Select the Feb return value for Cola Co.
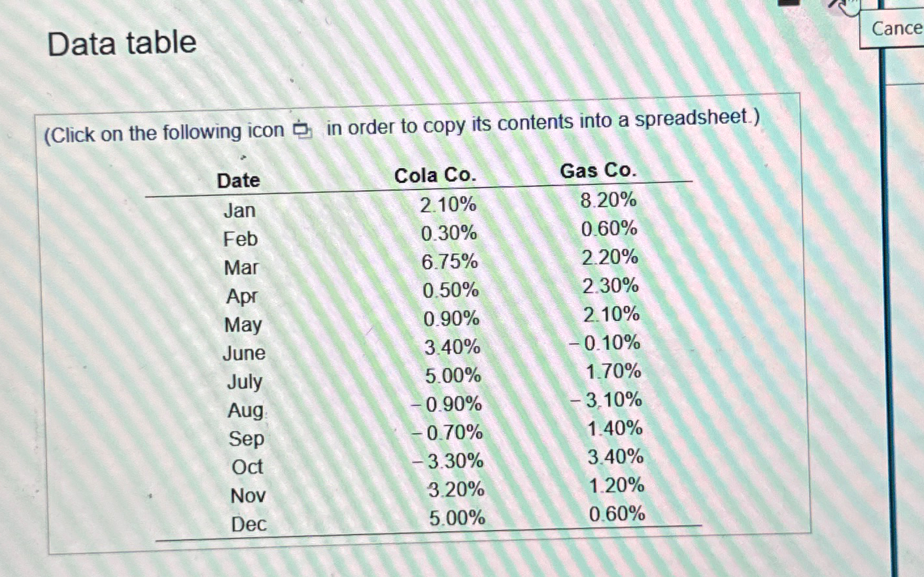This screenshot has height=577, width=924. coord(448,233)
